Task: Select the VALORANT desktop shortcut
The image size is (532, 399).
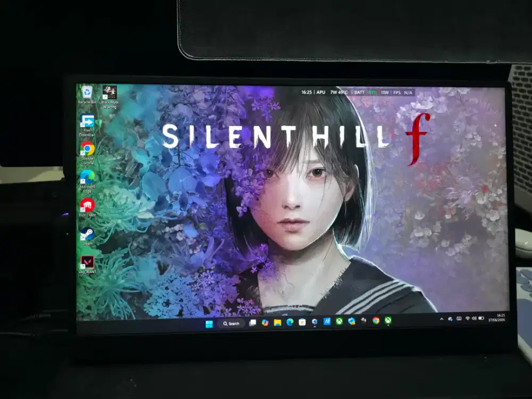Action: click(x=87, y=264)
